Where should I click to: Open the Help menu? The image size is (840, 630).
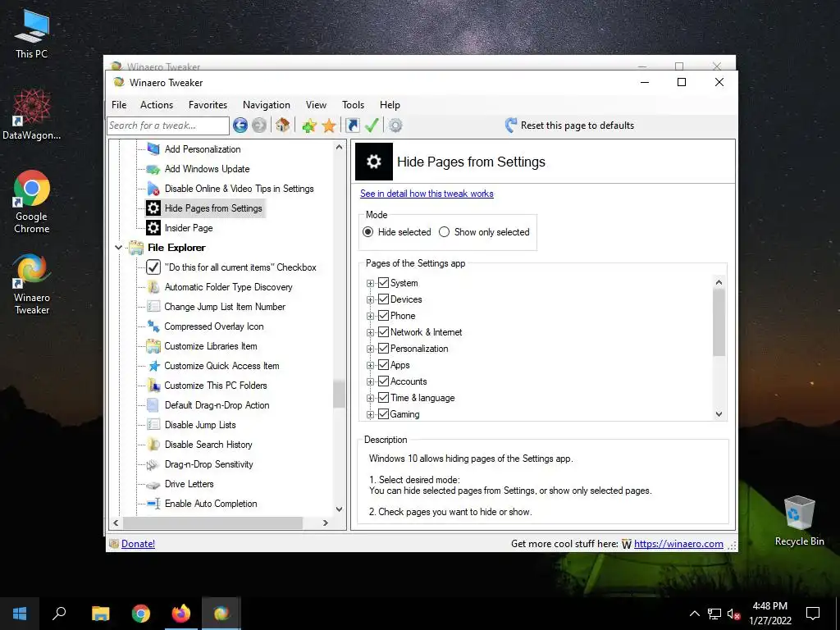[390, 105]
